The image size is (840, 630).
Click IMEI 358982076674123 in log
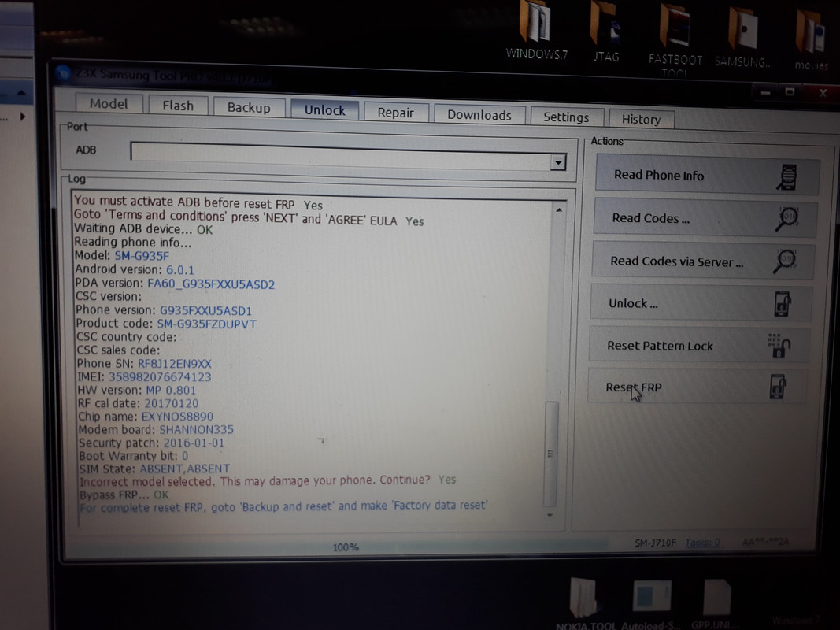(160, 377)
